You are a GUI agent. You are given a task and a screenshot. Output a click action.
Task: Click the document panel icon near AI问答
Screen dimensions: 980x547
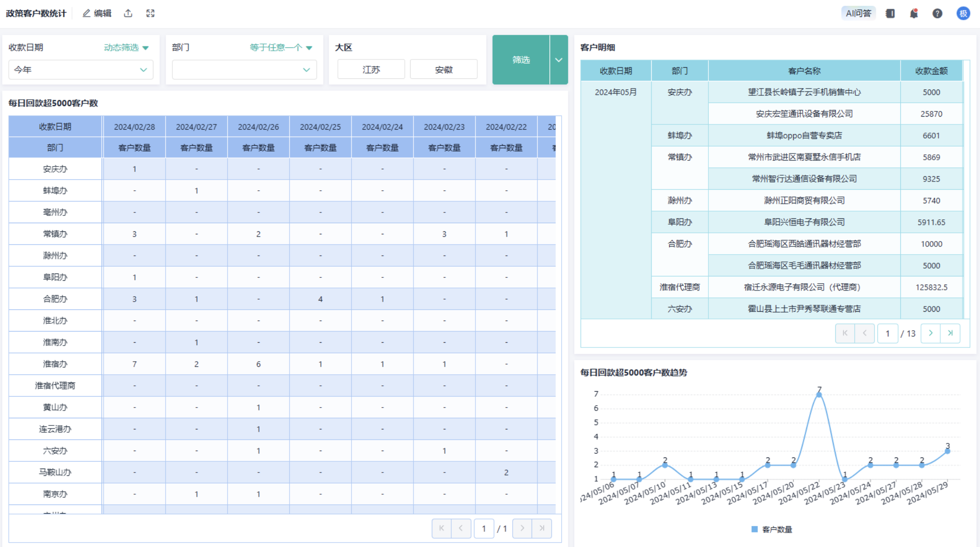890,14
